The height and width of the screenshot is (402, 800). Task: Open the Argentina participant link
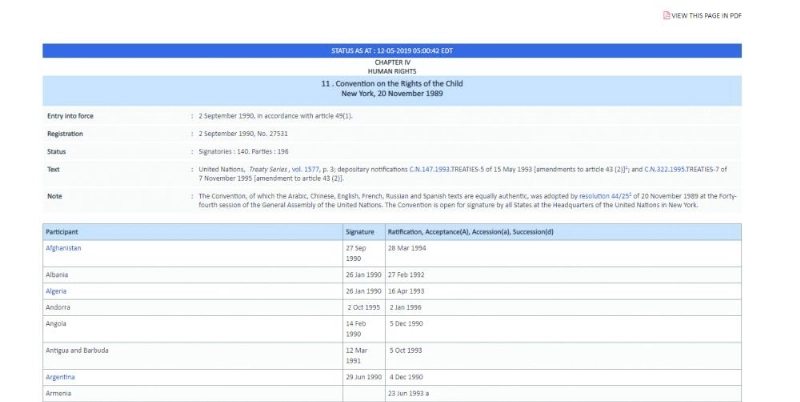pos(60,377)
